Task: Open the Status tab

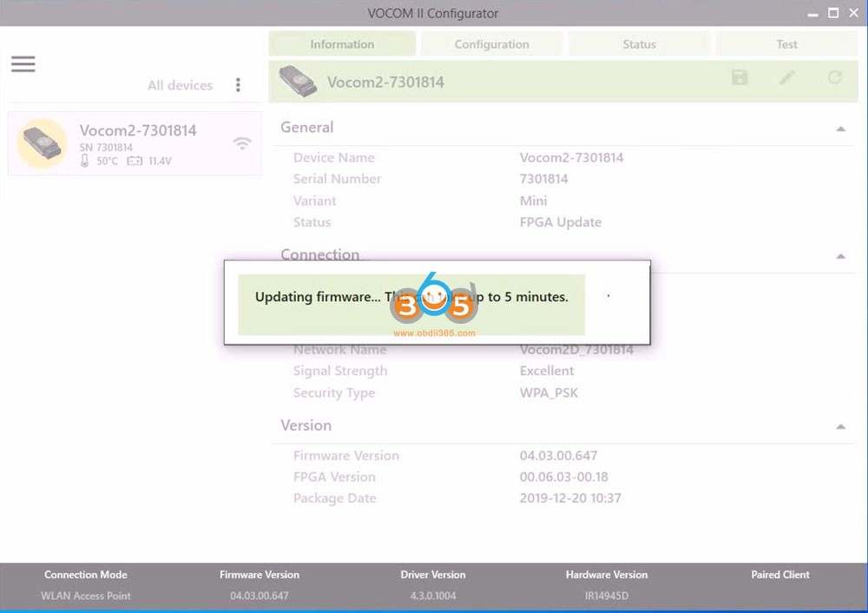Action: pyautogui.click(x=640, y=43)
